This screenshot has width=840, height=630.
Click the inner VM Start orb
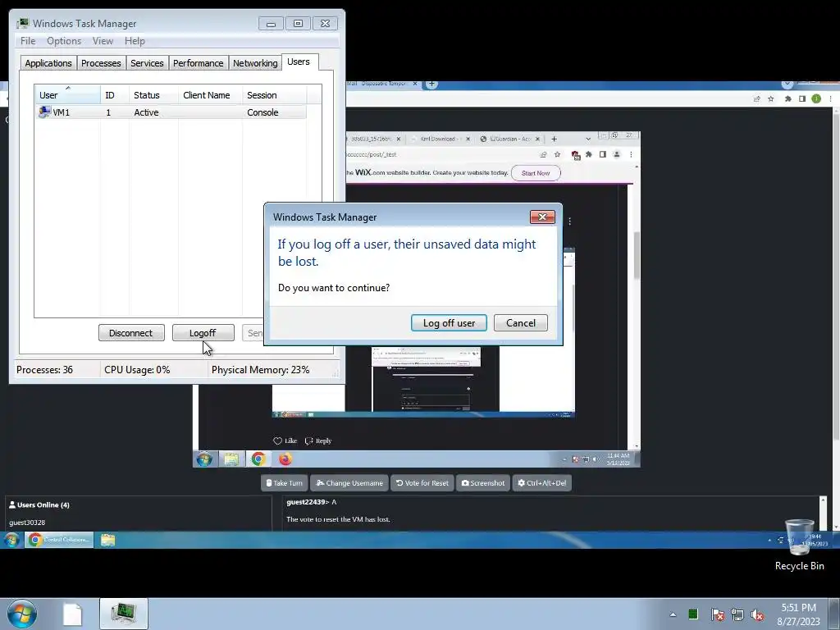tap(204, 459)
